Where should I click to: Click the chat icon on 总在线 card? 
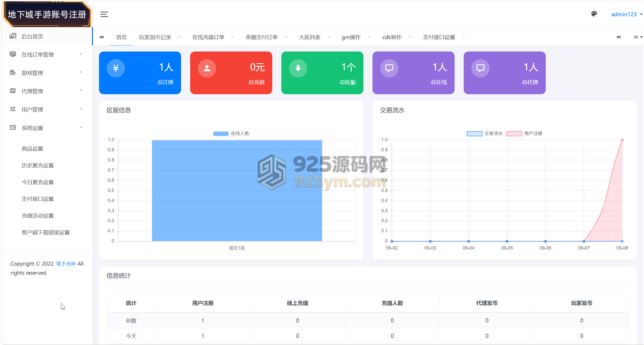click(389, 68)
